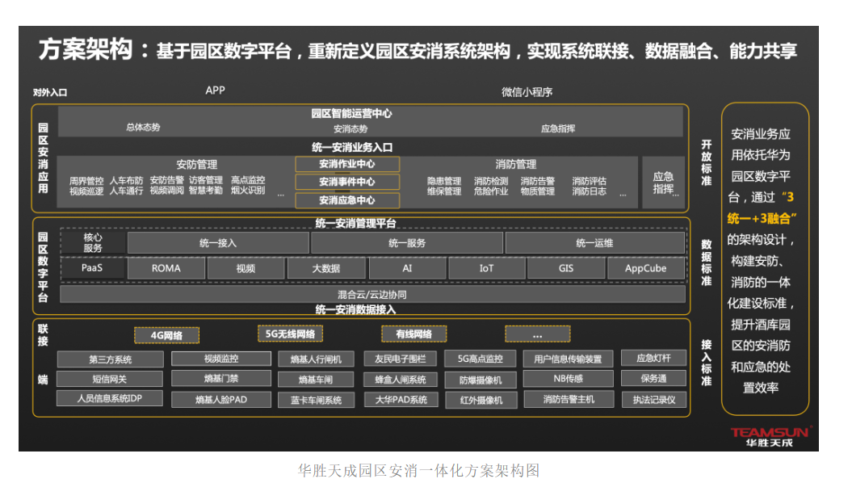The image size is (852, 504).
Task: Click the 应急指挥 box beside 消防管理
Action: (x=662, y=183)
